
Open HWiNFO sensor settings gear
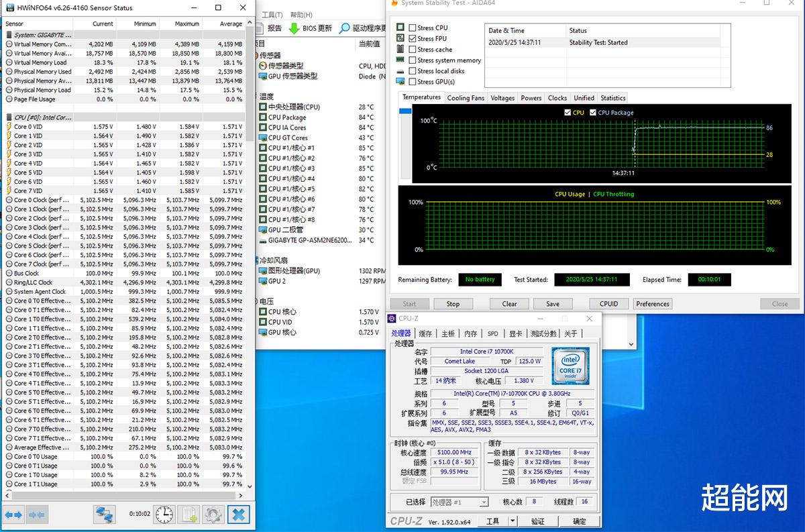click(x=213, y=515)
